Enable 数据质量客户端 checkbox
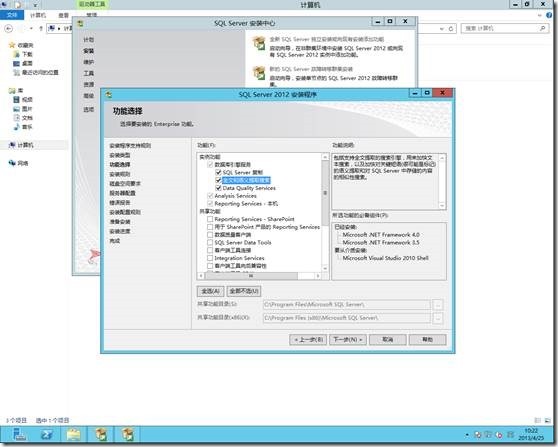 coord(210,235)
